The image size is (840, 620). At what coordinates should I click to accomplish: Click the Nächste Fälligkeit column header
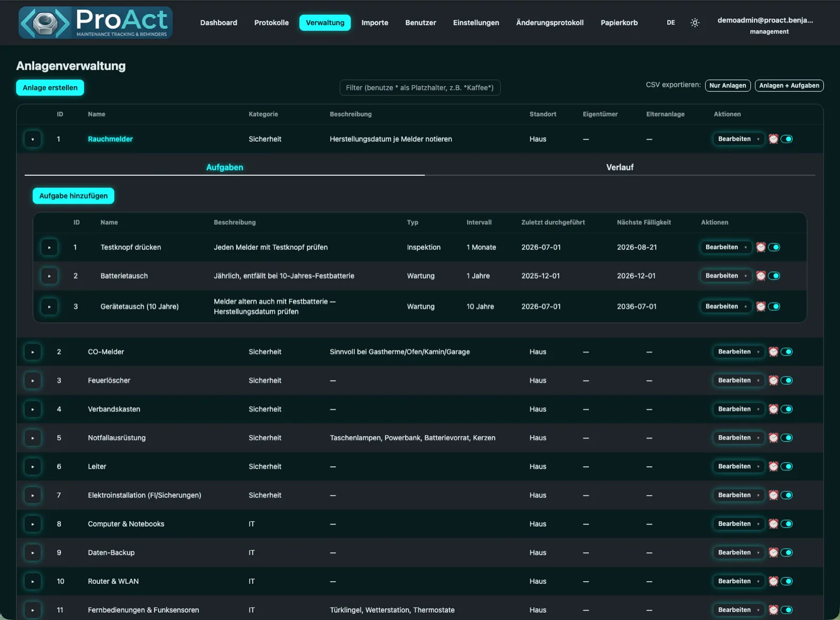644,223
